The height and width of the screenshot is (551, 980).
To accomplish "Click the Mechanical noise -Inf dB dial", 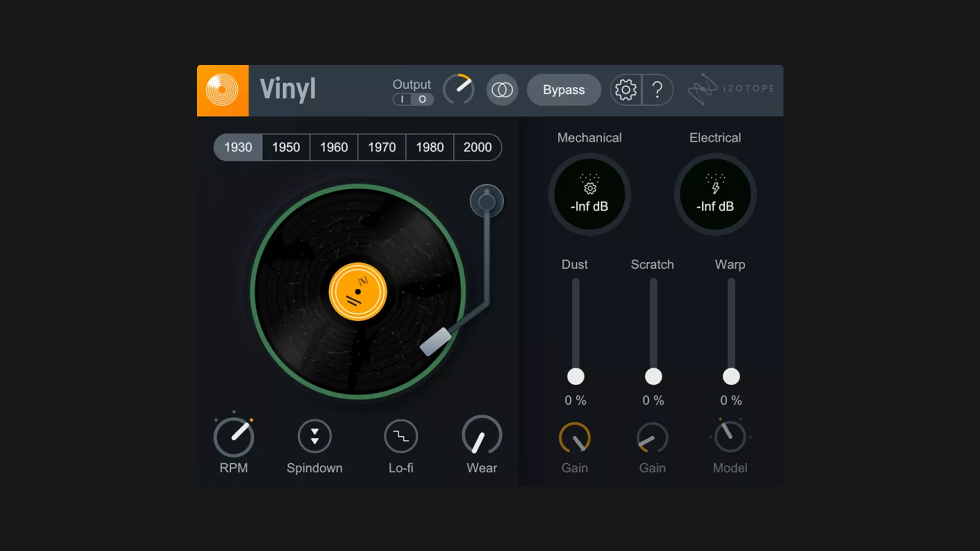I will [590, 194].
